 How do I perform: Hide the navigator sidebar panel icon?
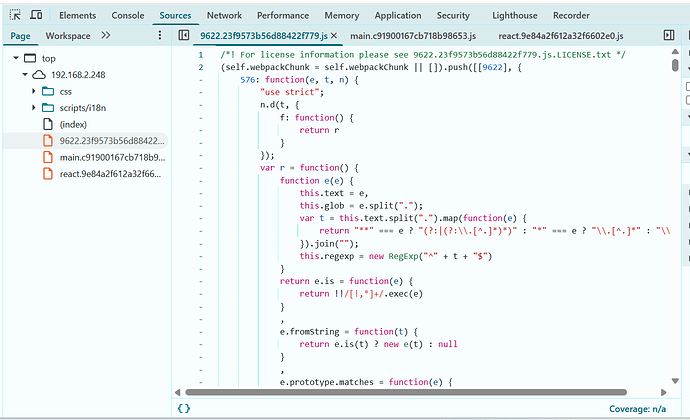tap(184, 35)
